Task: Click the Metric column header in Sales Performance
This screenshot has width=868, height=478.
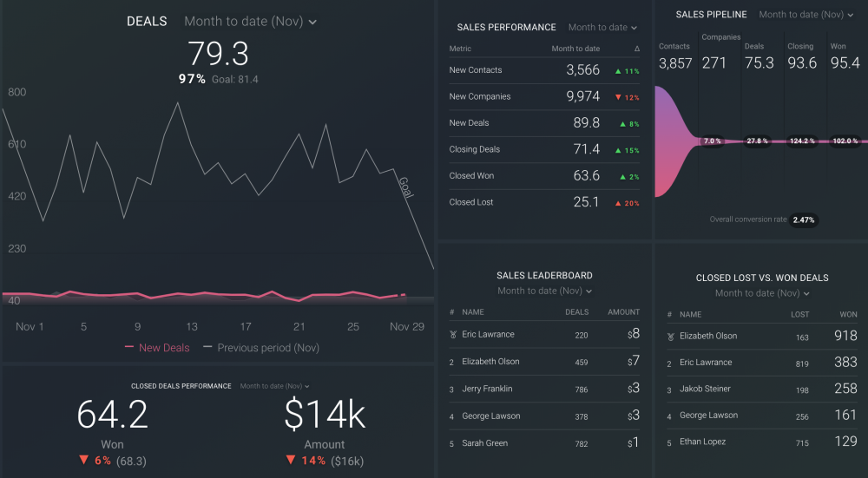Action: click(x=460, y=49)
